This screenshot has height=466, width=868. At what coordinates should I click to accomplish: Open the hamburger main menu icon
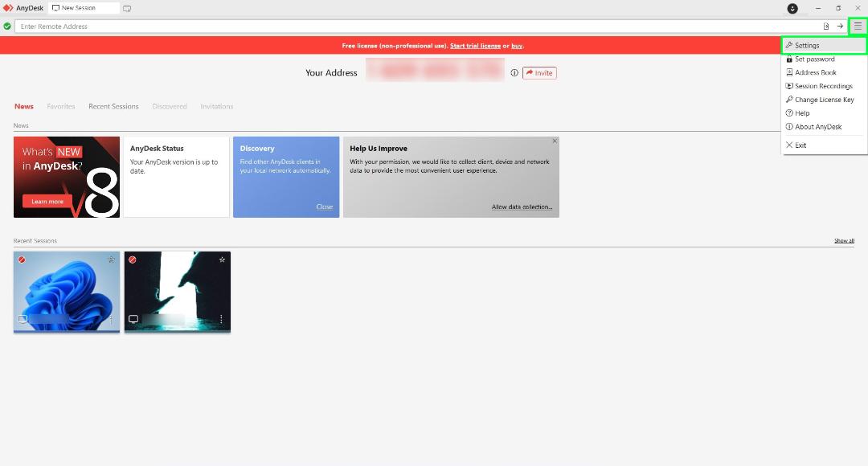[858, 26]
